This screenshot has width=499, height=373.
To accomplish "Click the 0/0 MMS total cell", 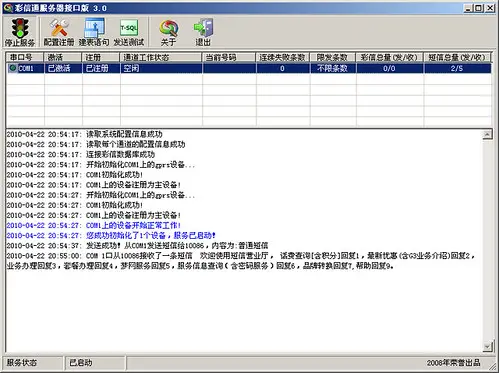I will tap(390, 68).
